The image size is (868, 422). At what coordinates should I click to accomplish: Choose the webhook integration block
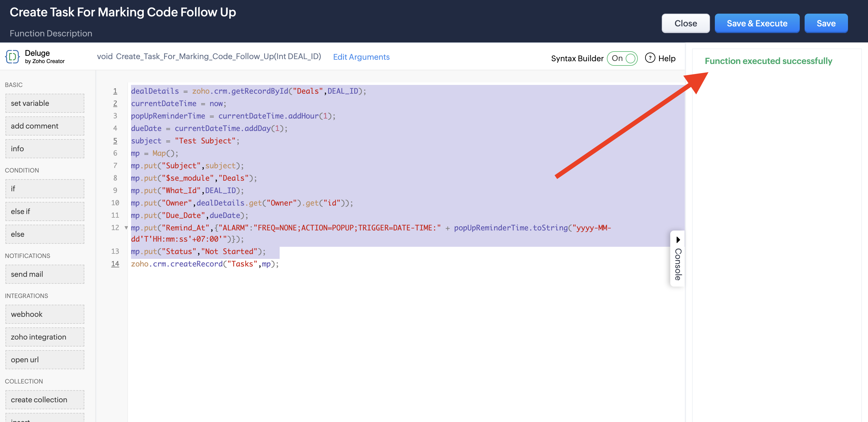pos(45,314)
